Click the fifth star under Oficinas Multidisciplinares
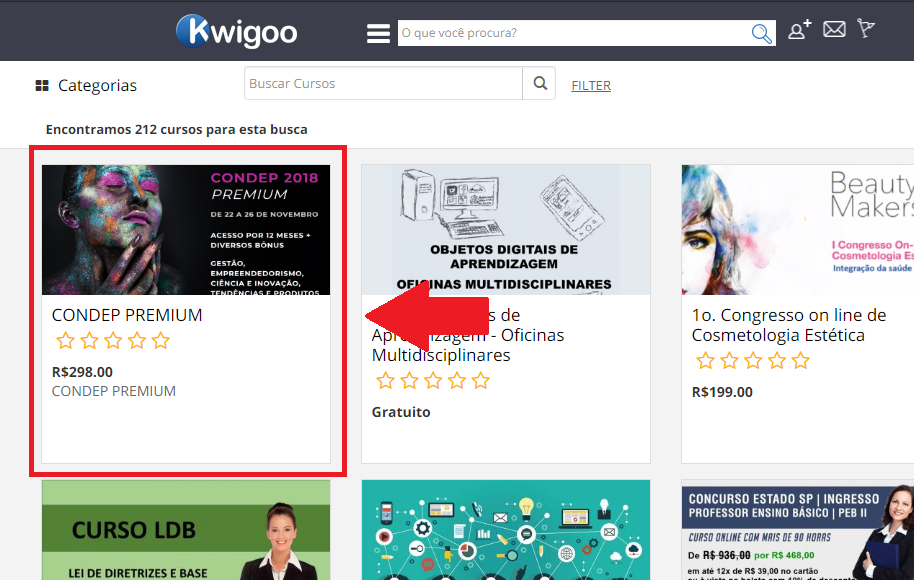This screenshot has width=914, height=580. (481, 381)
